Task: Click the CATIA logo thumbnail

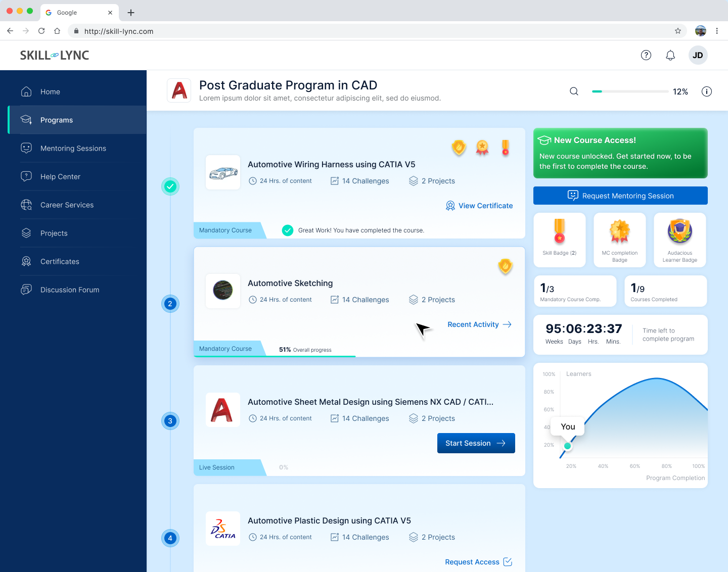Action: (x=223, y=529)
